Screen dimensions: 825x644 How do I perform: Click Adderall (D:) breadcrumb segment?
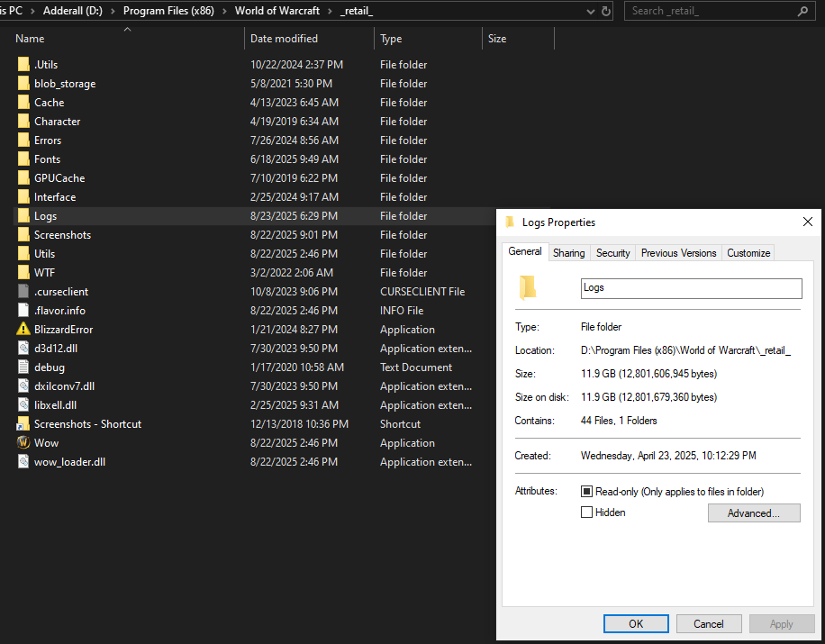[73, 11]
